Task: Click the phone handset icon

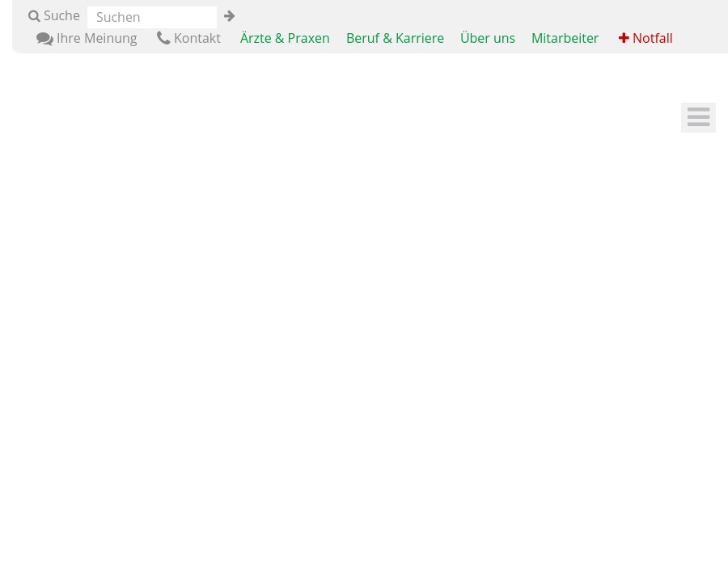Action: [163, 38]
